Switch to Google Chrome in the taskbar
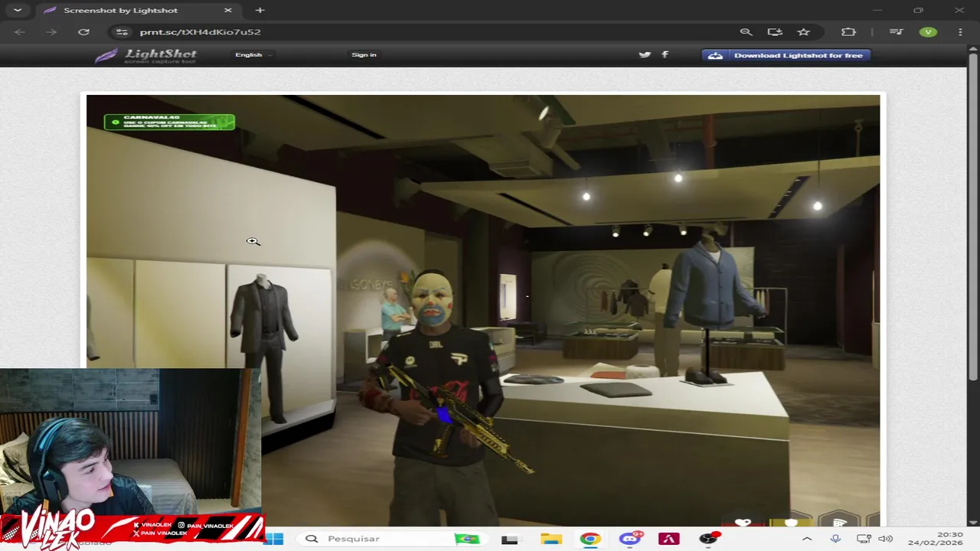The image size is (980, 551). [x=590, y=539]
